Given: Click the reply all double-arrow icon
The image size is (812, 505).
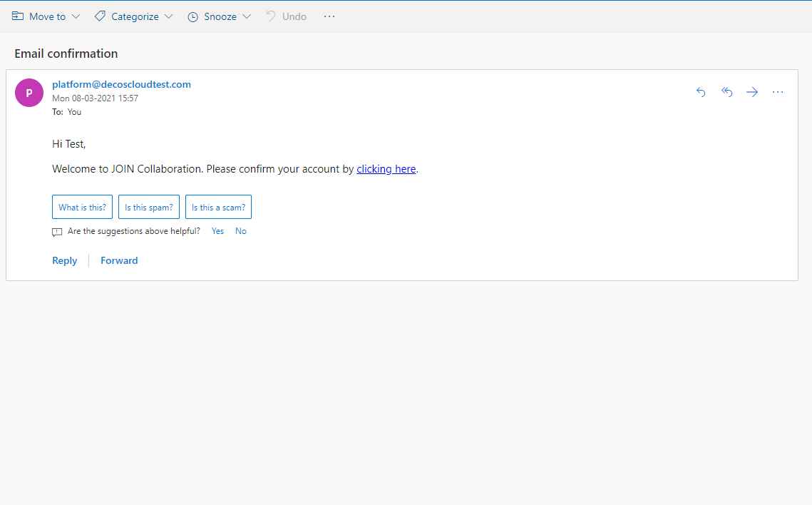Looking at the screenshot, I should (726, 92).
